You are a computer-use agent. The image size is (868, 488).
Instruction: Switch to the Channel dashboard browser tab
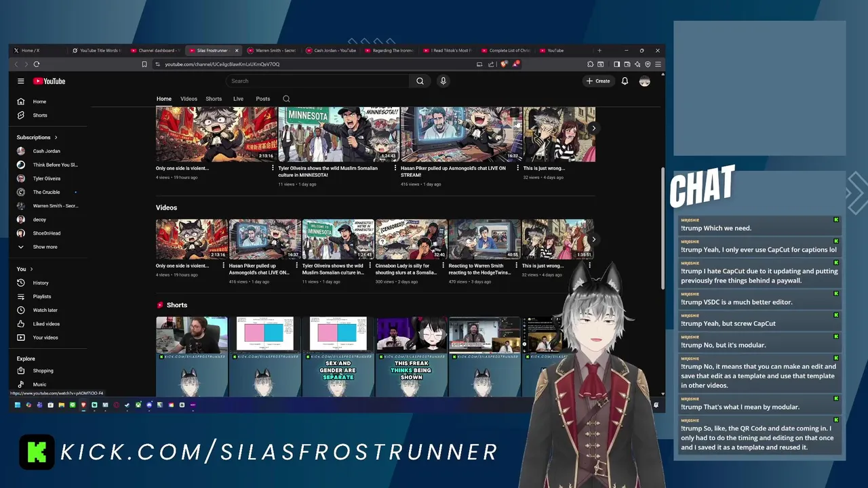pos(155,51)
